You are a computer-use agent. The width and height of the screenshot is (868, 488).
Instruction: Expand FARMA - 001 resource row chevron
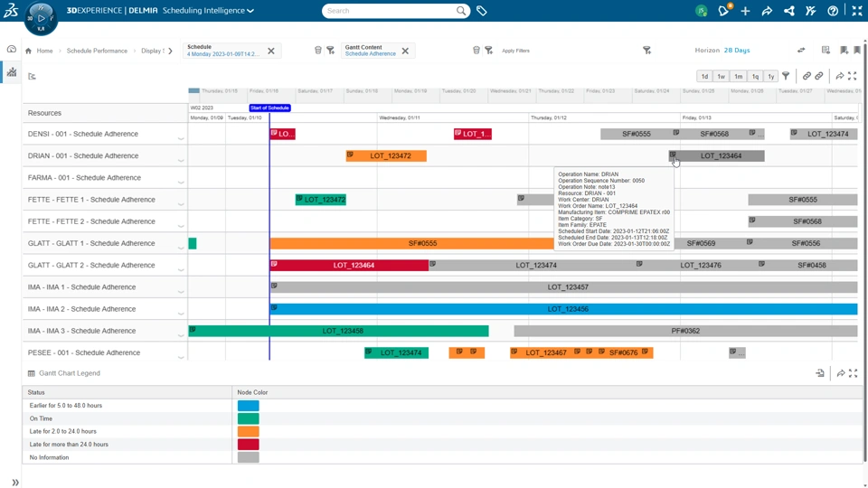coord(181,182)
